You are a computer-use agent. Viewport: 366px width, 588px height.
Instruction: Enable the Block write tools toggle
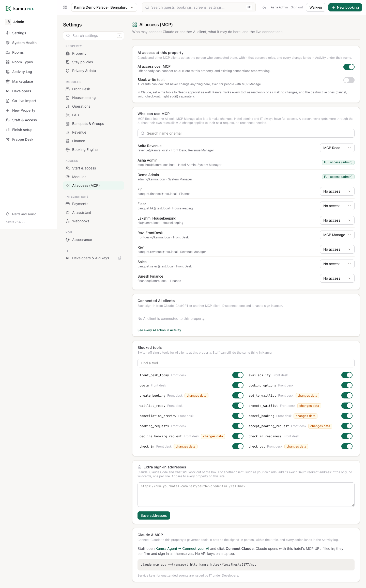[x=349, y=80]
